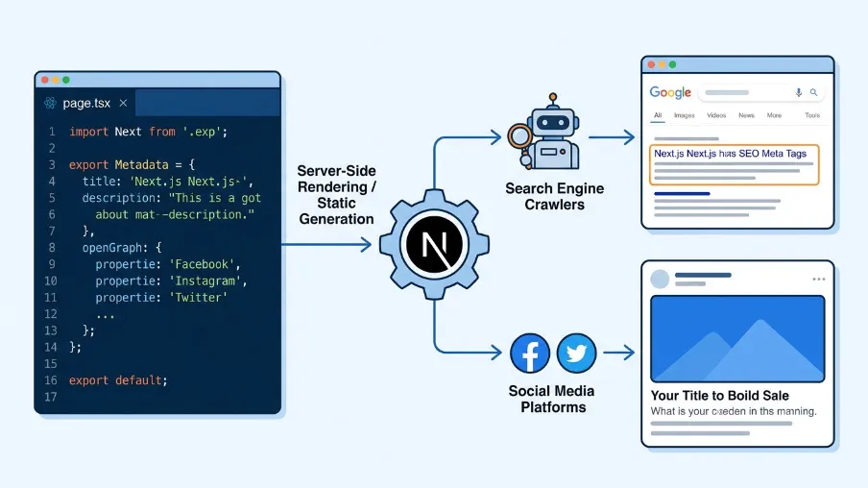Select the page.tsx editor tab

pyautogui.click(x=85, y=103)
